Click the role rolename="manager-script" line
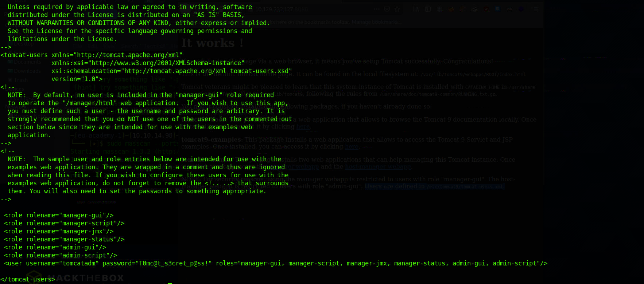 [64, 223]
